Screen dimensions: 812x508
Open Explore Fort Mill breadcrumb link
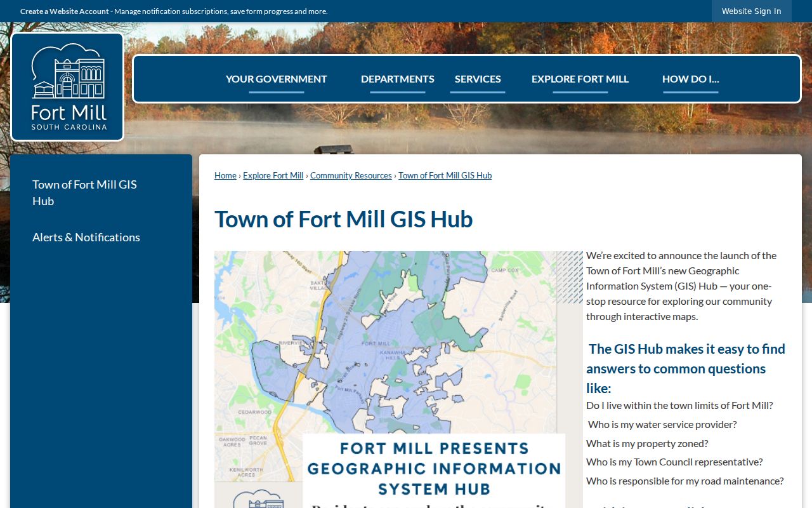273,175
